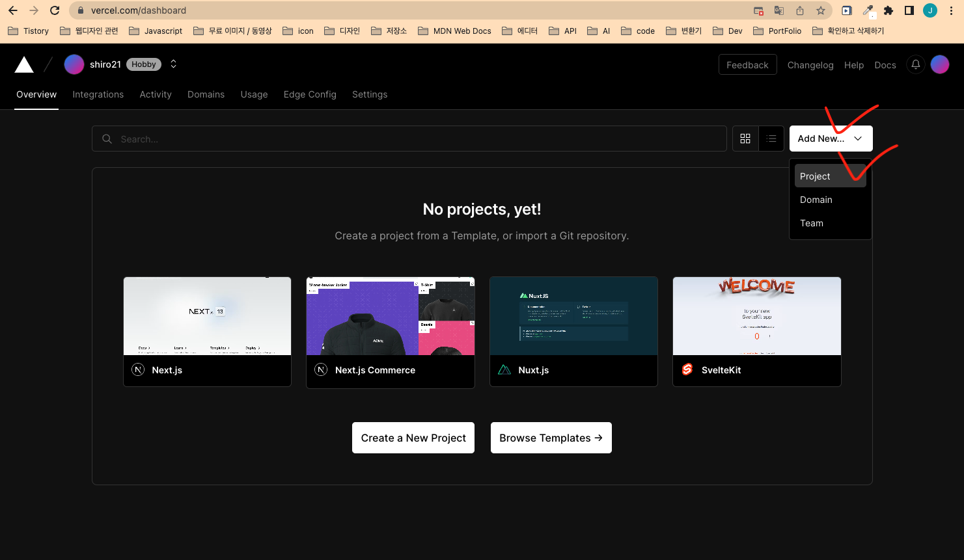Click the eyedropper extension icon
964x560 pixels.
868,10
